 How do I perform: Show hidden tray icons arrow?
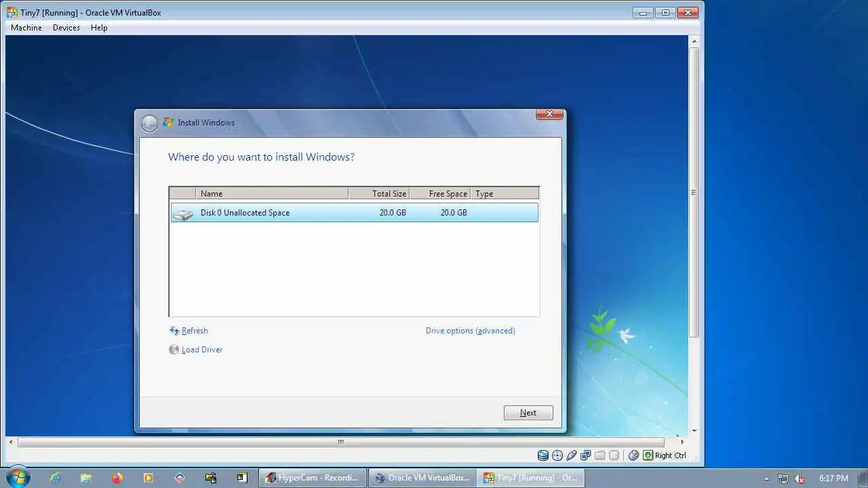tap(767, 479)
